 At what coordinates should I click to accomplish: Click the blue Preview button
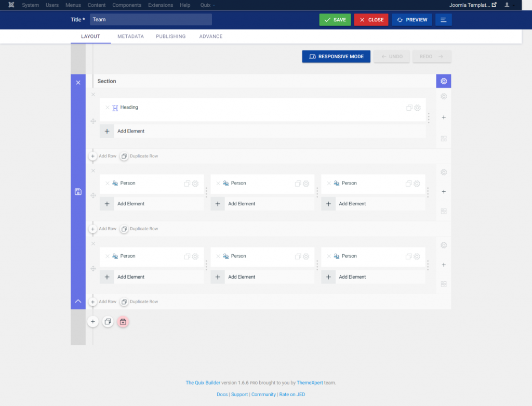coord(411,19)
